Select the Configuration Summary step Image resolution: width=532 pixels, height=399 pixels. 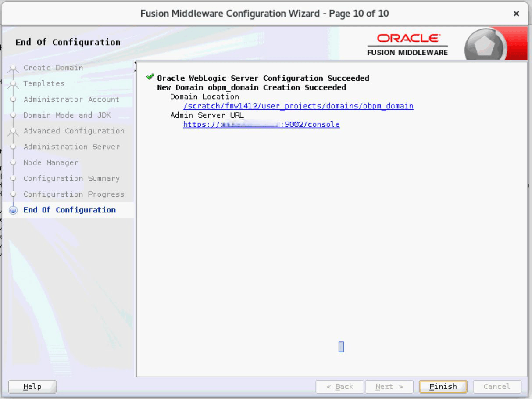pos(71,178)
